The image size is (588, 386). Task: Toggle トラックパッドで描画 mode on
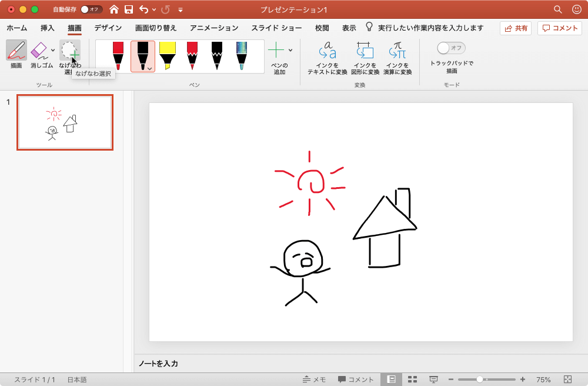449,48
